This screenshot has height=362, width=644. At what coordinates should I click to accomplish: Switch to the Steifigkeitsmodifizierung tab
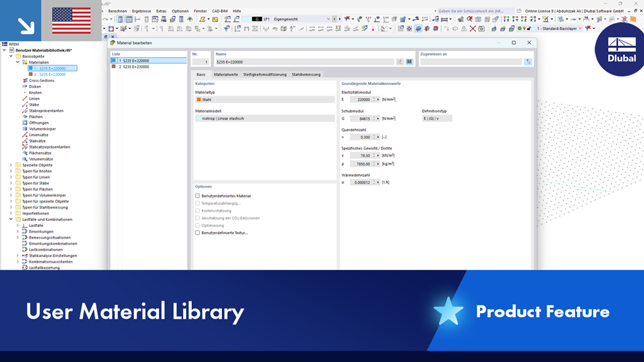(265, 74)
